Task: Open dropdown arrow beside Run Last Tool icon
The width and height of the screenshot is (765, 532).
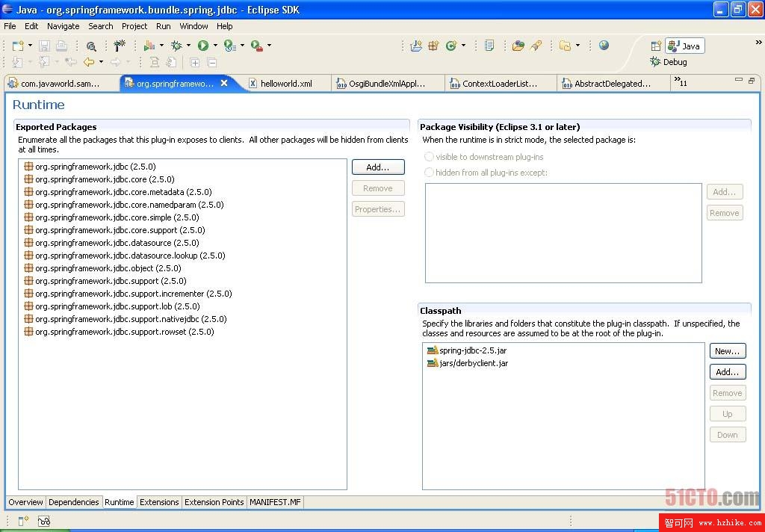Action: (242, 46)
